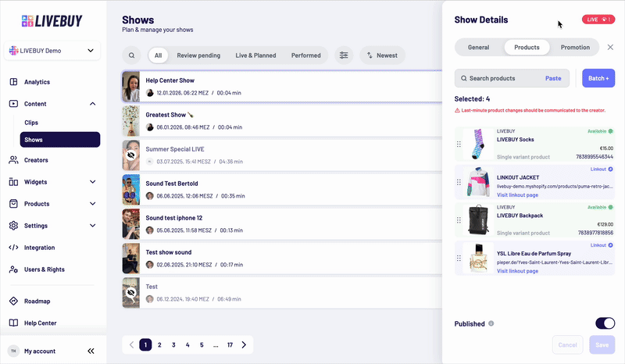Expand the Settings section chevron
This screenshot has height=364, width=625.
click(x=92, y=226)
